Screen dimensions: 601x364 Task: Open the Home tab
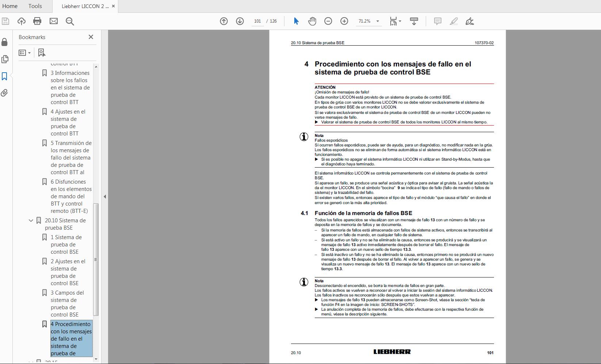[x=10, y=6]
